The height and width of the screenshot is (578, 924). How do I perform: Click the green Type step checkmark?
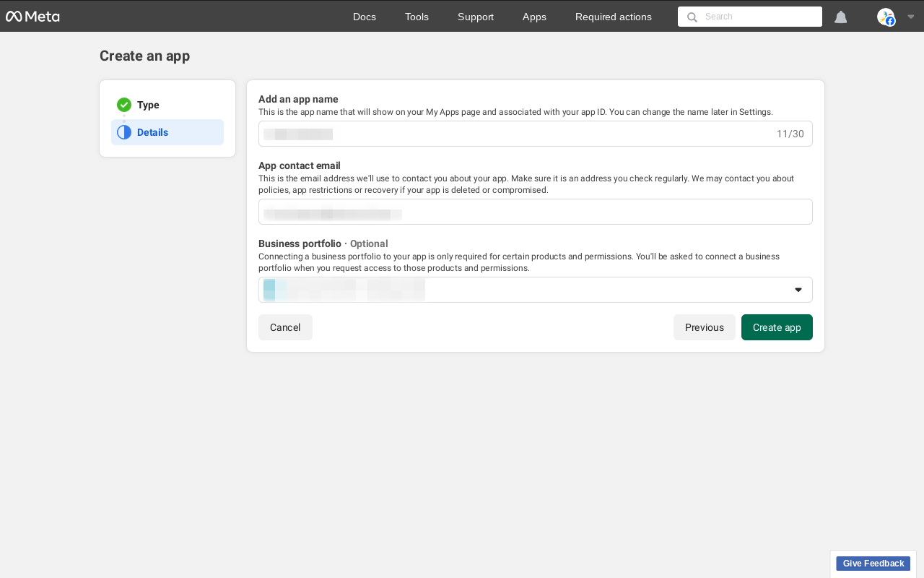(124, 105)
